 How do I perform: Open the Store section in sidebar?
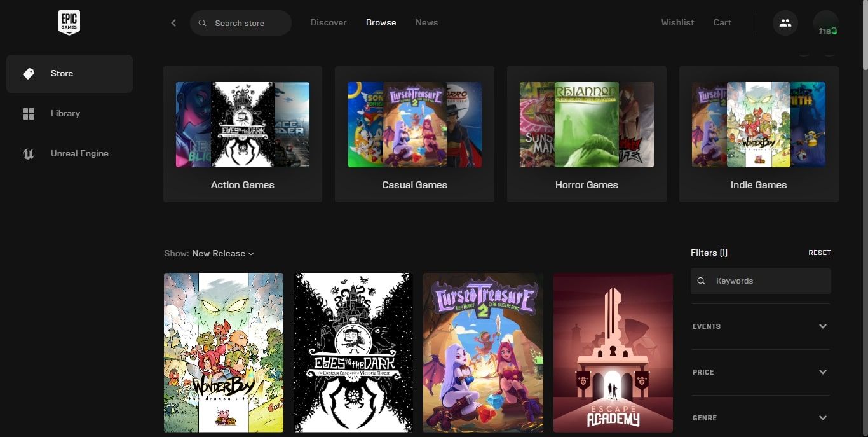(69, 74)
